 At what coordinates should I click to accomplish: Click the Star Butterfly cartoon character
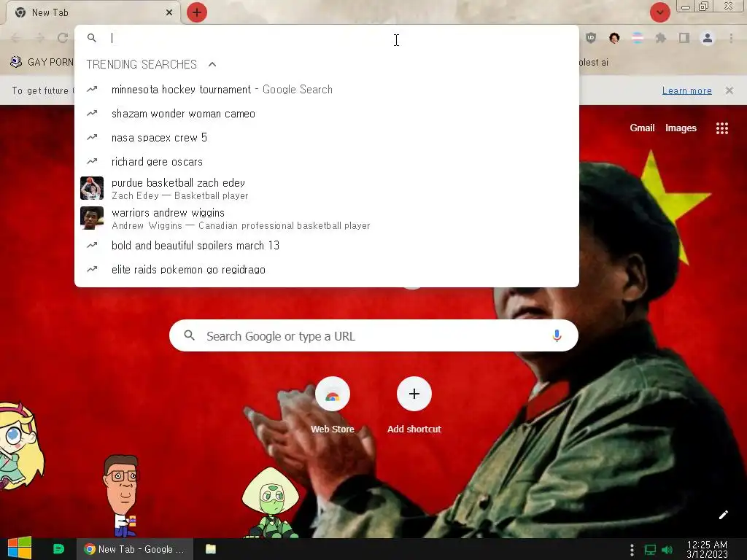click(x=20, y=446)
